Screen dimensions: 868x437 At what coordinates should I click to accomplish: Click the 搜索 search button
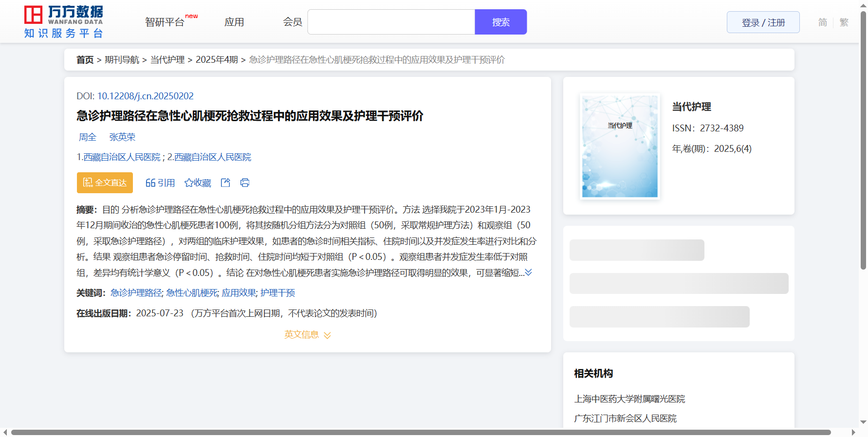point(500,22)
